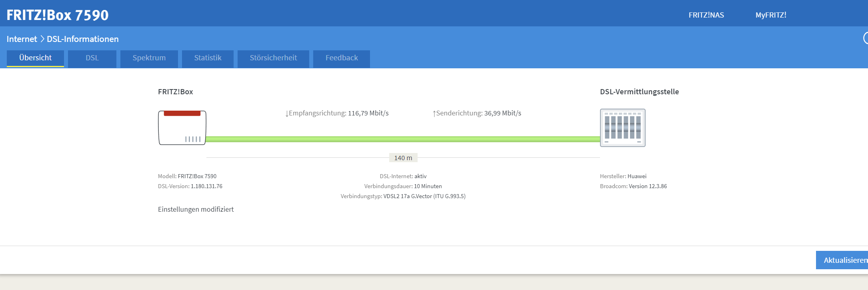Image resolution: width=868 pixels, height=290 pixels.
Task: Open the Übersicht tab
Action: [x=35, y=58]
